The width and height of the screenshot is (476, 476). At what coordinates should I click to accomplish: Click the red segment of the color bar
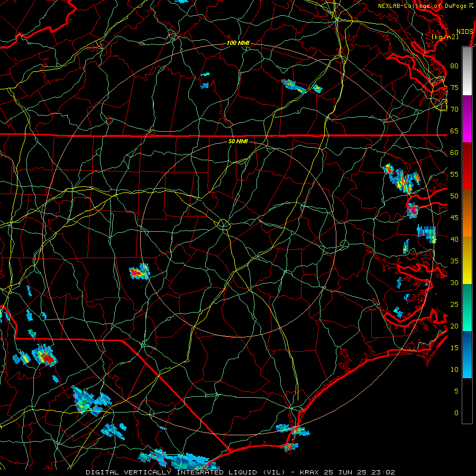click(x=467, y=166)
